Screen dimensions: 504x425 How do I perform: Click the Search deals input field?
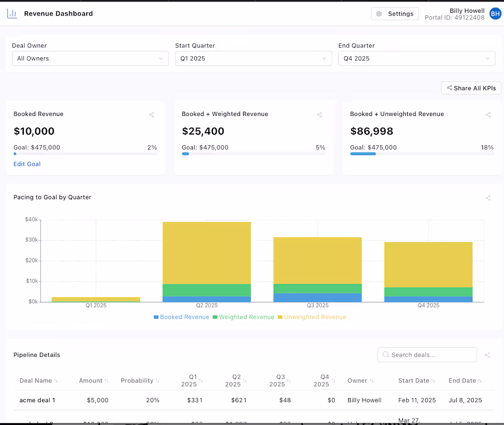point(427,355)
